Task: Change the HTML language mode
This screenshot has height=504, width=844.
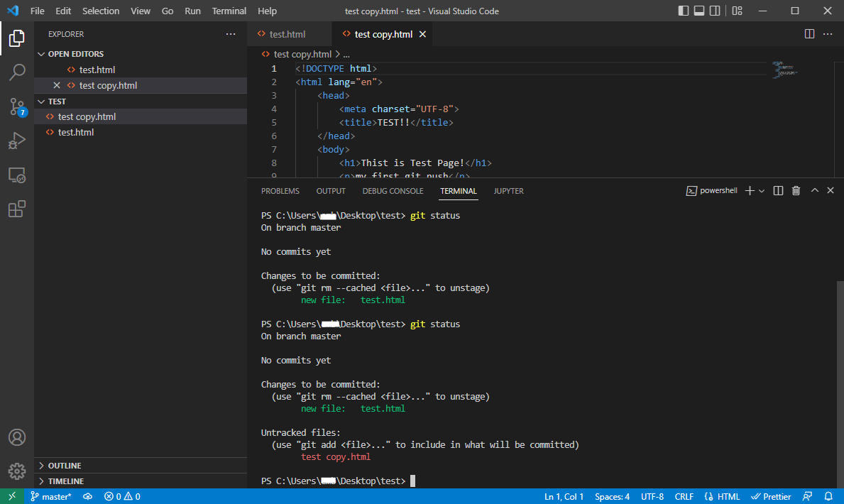Action: 722,496
